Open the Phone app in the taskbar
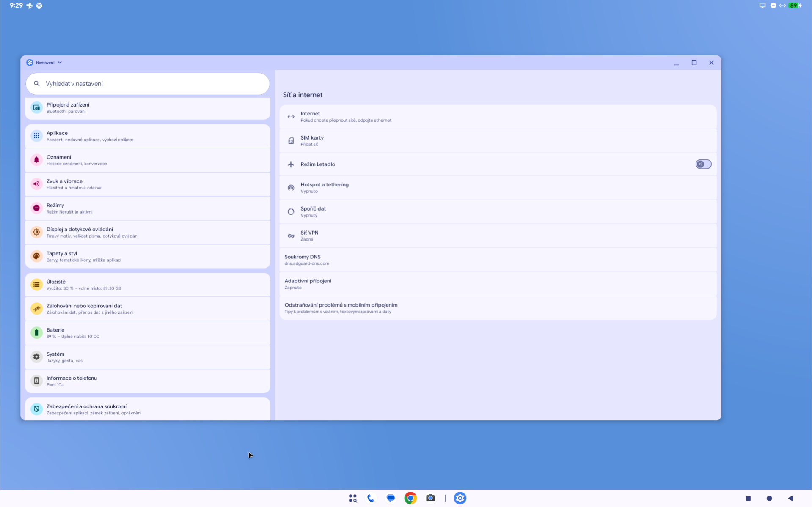Screen dimensions: 812x507 tap(371, 498)
